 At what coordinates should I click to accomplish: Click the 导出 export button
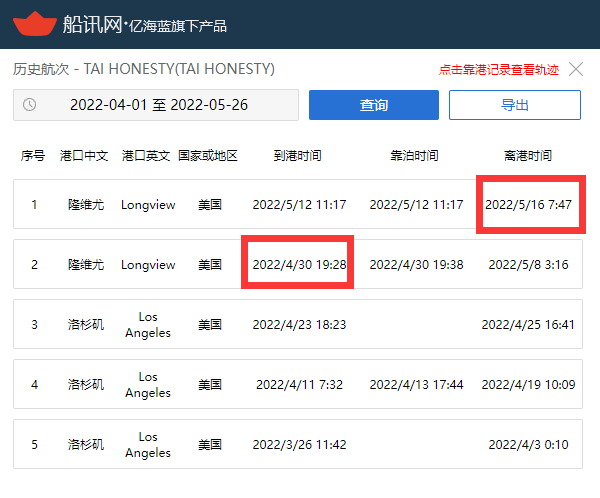tap(515, 105)
